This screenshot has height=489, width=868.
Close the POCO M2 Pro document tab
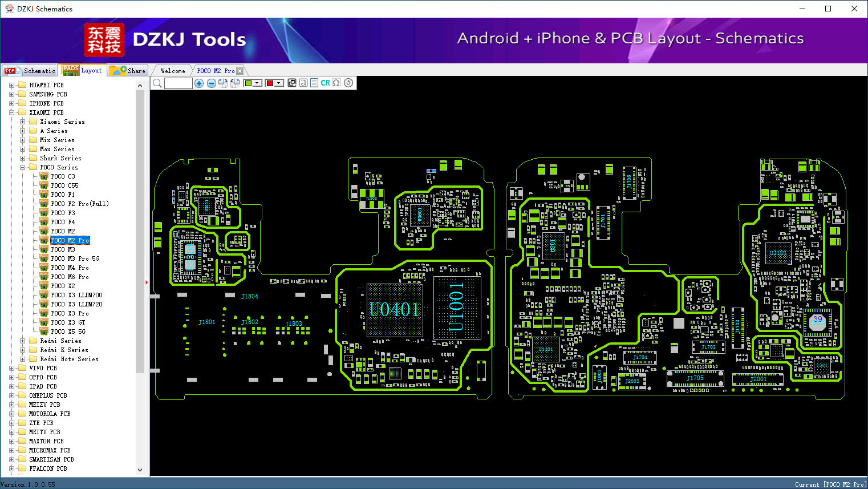(x=240, y=71)
